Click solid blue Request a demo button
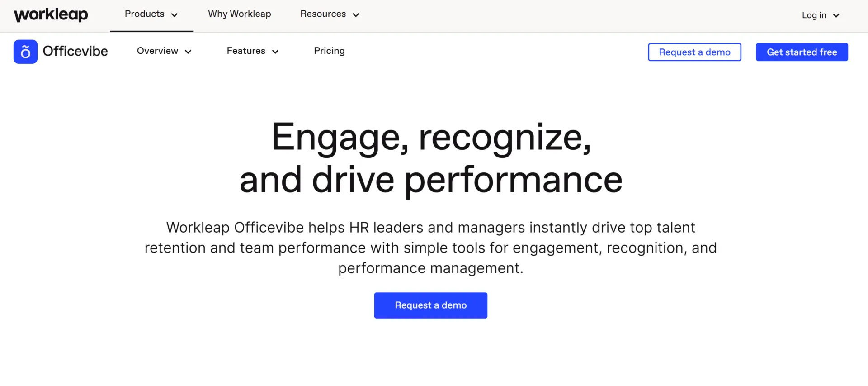 (430, 305)
